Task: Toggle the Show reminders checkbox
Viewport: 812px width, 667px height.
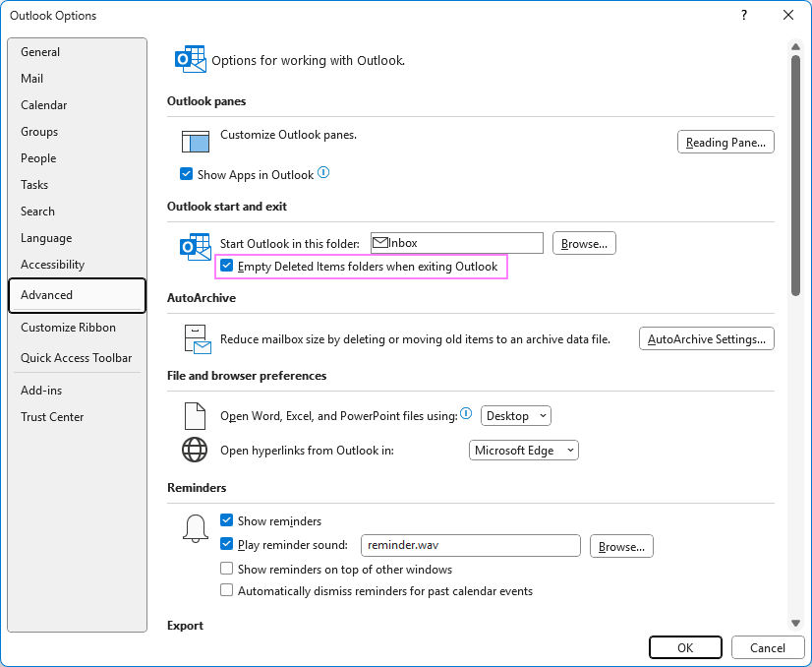Action: click(x=226, y=520)
